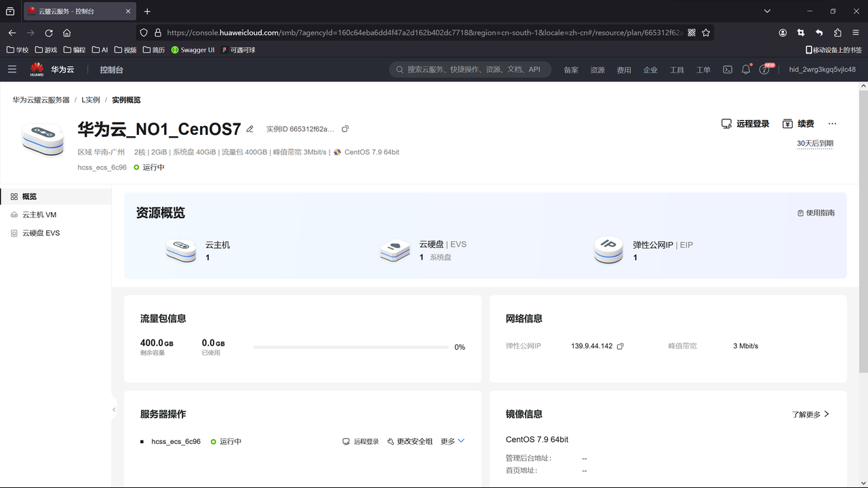The height and width of the screenshot is (488, 868).
Task: Open browser account profile icon
Action: pyautogui.click(x=783, y=33)
